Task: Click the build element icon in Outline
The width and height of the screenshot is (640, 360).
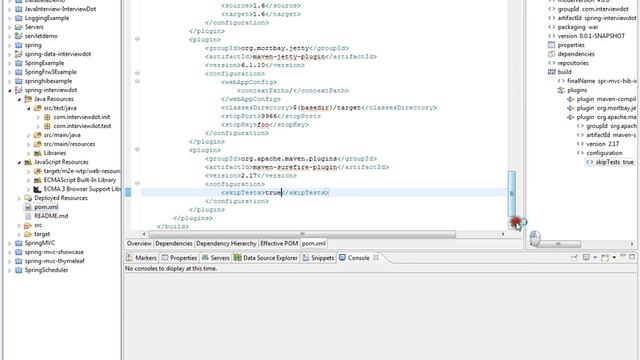Action: tap(552, 72)
